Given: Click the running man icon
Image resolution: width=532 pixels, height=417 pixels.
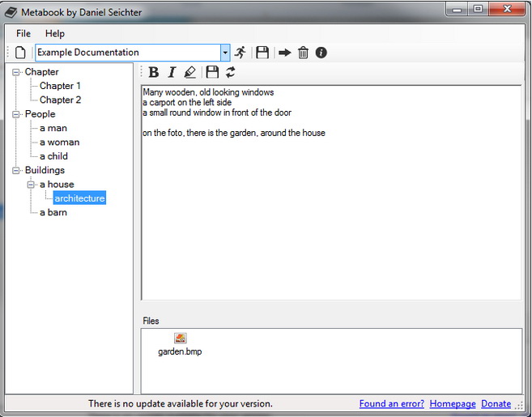Looking at the screenshot, I should (240, 53).
